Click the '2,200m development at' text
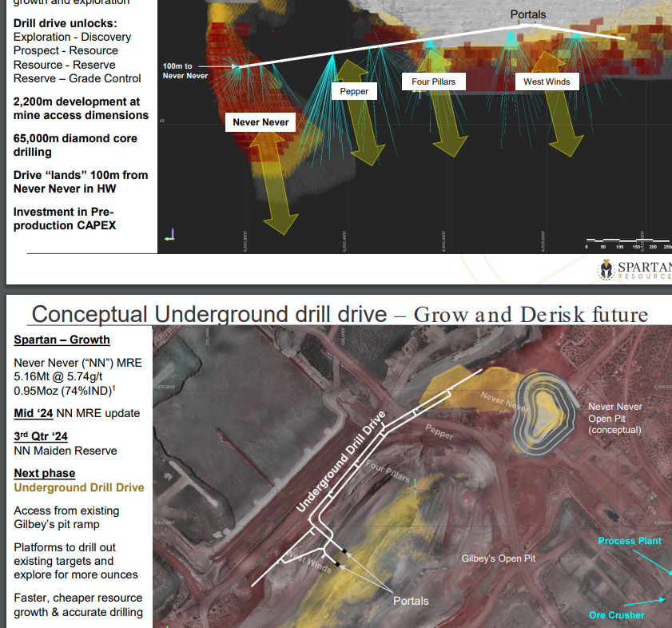672x628 pixels. point(77,101)
